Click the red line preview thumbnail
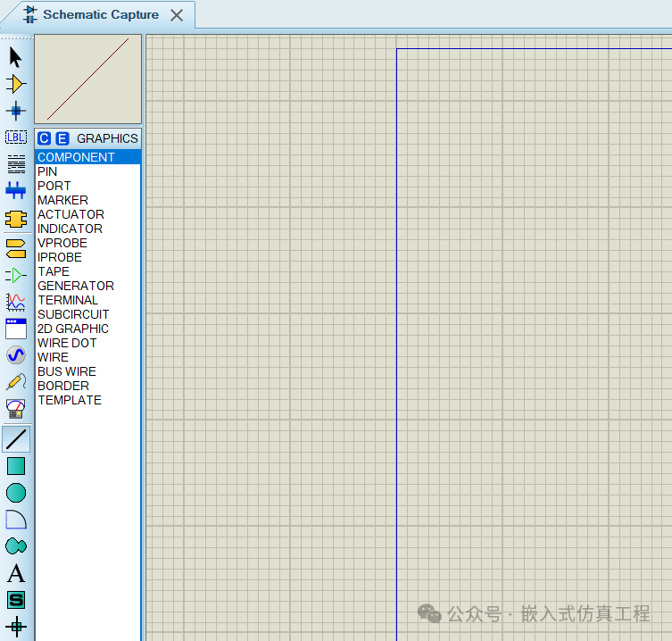The height and width of the screenshot is (641, 672). 87,79
